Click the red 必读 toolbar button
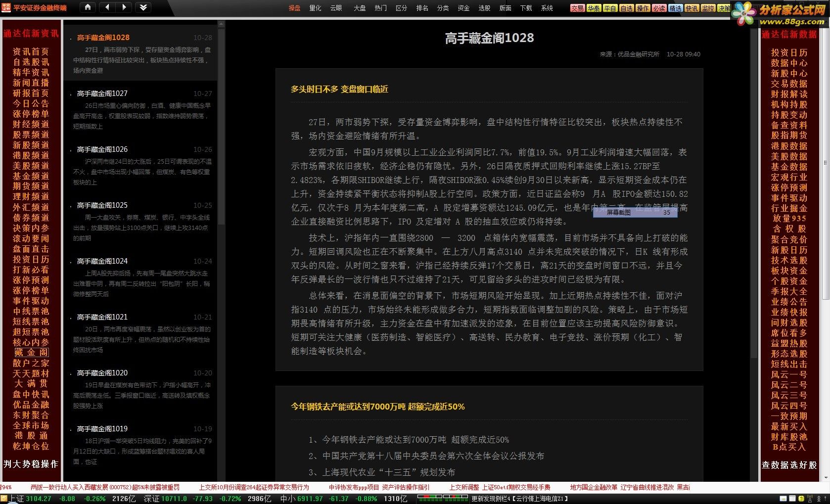The height and width of the screenshot is (504, 830). [659, 8]
